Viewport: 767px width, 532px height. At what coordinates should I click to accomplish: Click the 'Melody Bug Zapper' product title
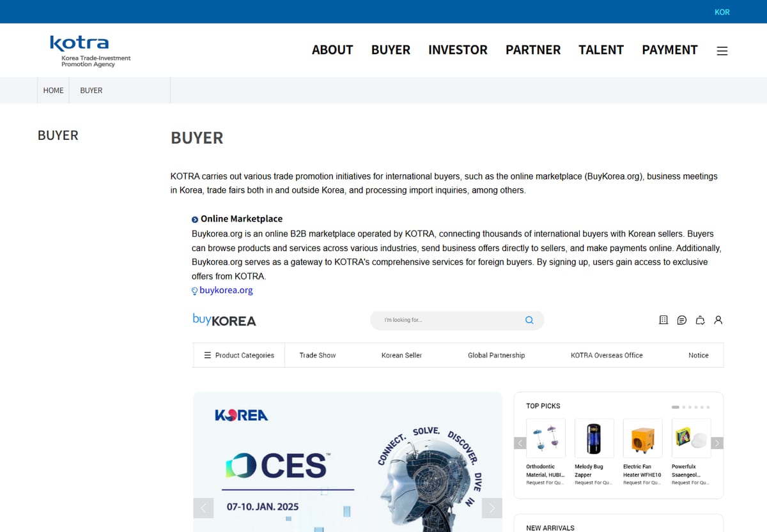[589, 471]
